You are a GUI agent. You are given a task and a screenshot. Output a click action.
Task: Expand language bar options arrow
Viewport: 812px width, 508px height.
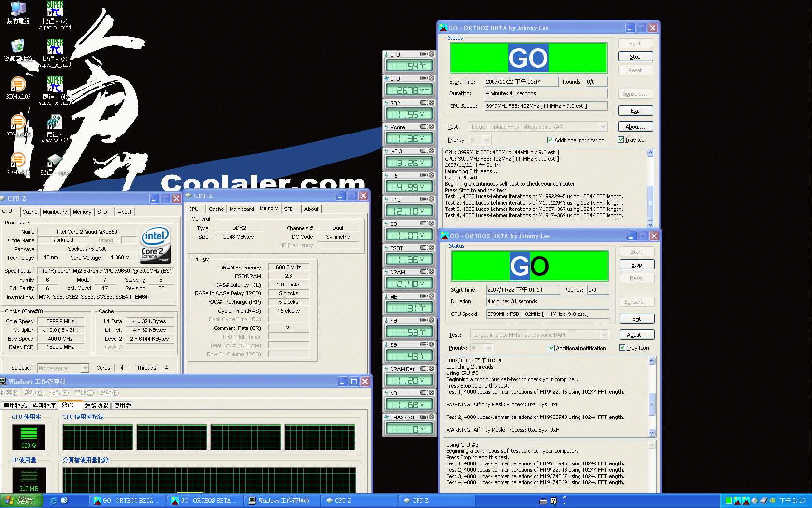(x=564, y=503)
